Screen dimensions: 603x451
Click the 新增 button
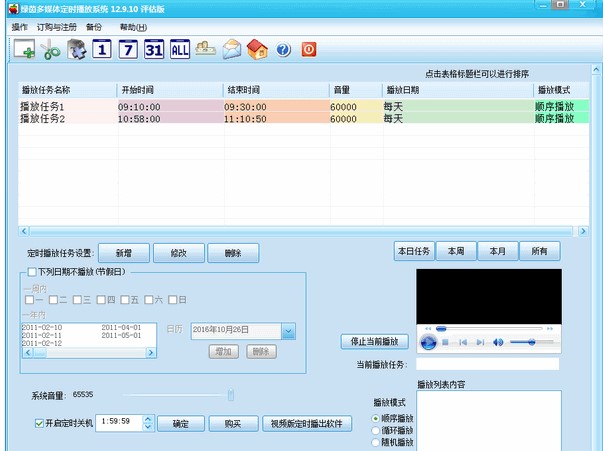(123, 253)
